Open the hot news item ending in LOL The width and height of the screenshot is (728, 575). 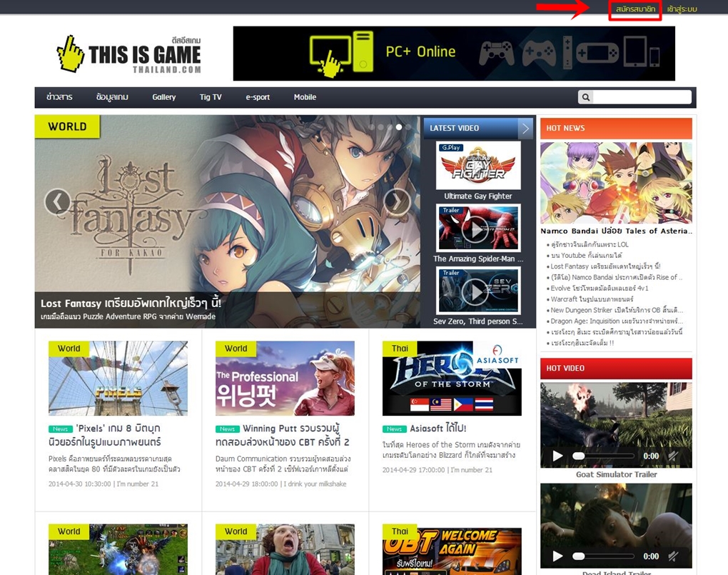tap(590, 244)
